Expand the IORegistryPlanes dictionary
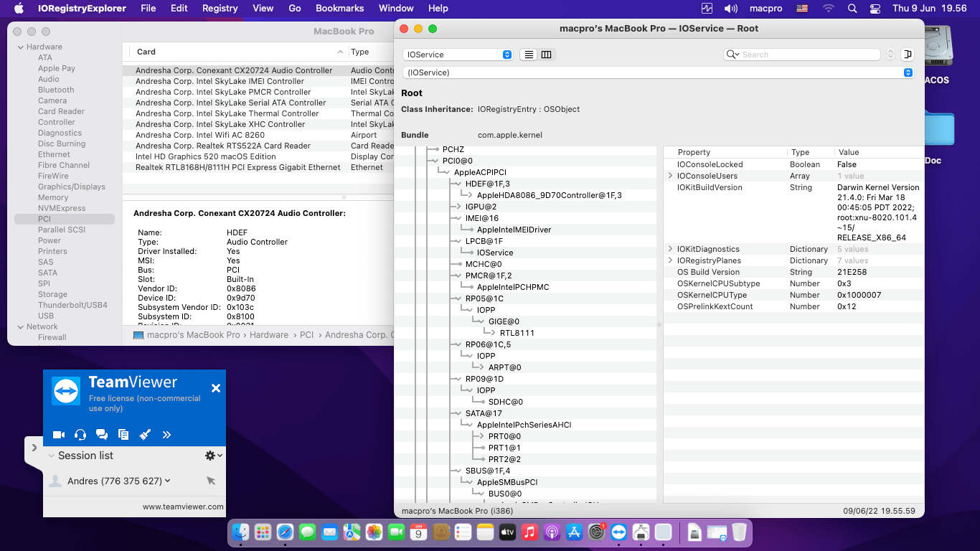Image resolution: width=980 pixels, height=551 pixels. click(x=671, y=260)
